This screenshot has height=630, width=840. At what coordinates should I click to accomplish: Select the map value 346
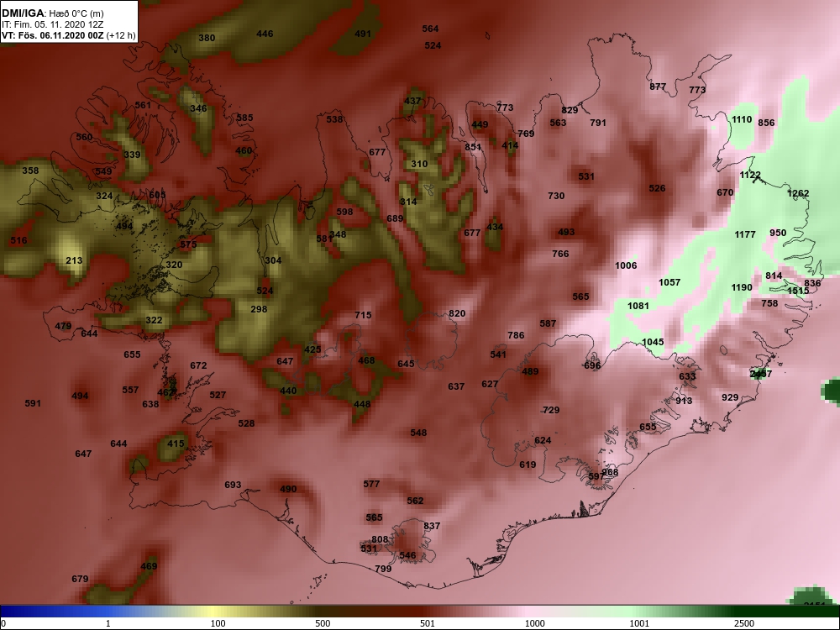click(x=198, y=108)
